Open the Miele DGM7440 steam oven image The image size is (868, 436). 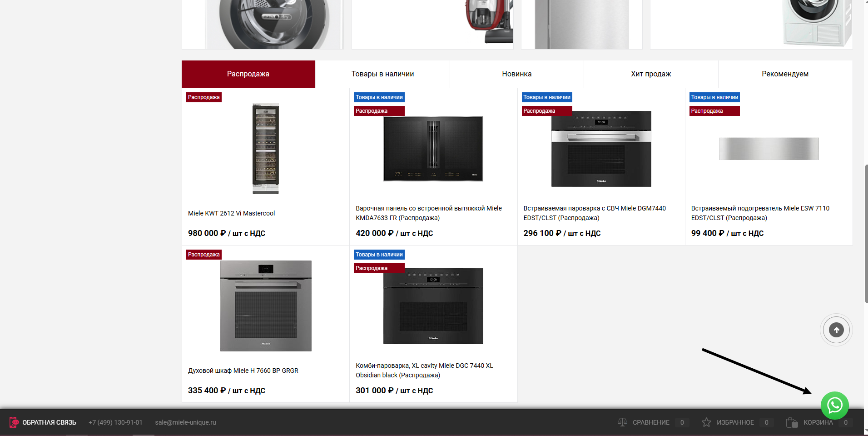tap(601, 149)
